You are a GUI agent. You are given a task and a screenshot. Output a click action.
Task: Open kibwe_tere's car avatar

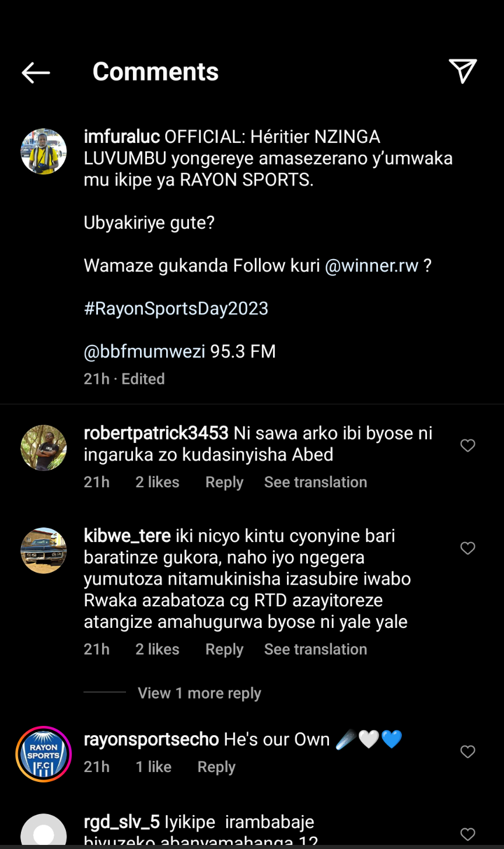click(x=44, y=550)
